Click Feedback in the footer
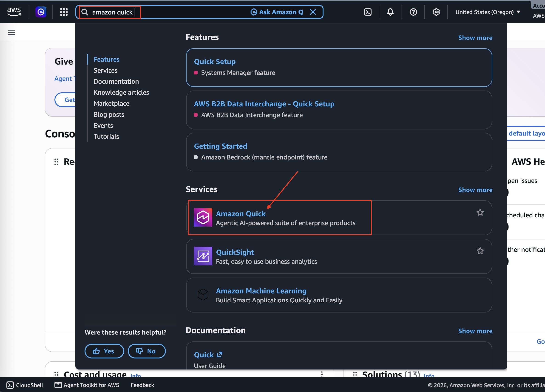This screenshot has width=545, height=392. point(142,385)
